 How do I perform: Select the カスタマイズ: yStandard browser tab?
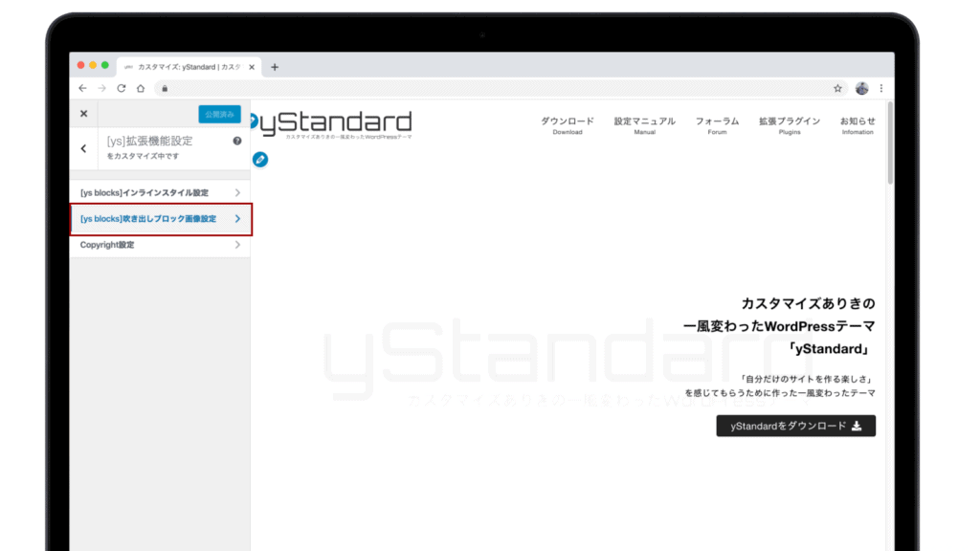pyautogui.click(x=188, y=67)
